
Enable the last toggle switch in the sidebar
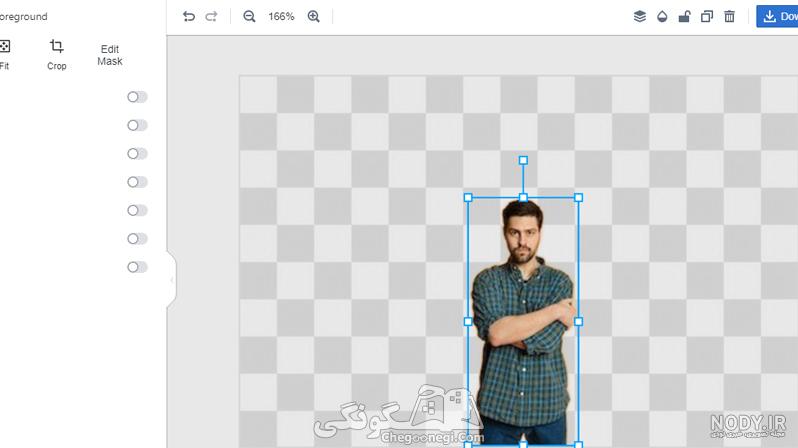[x=137, y=267]
